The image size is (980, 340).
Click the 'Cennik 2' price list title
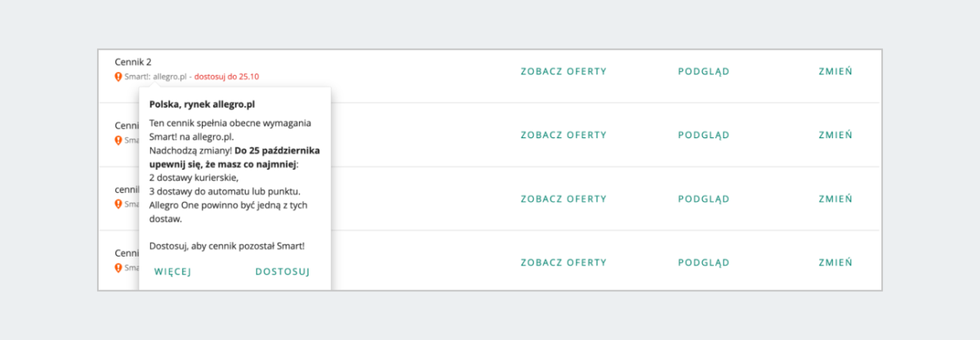click(133, 61)
